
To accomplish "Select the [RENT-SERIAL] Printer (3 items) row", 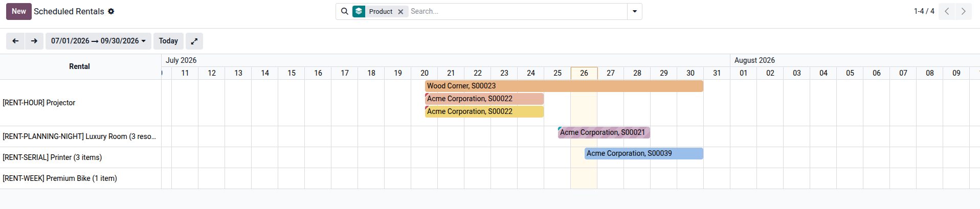I will click(x=80, y=157).
